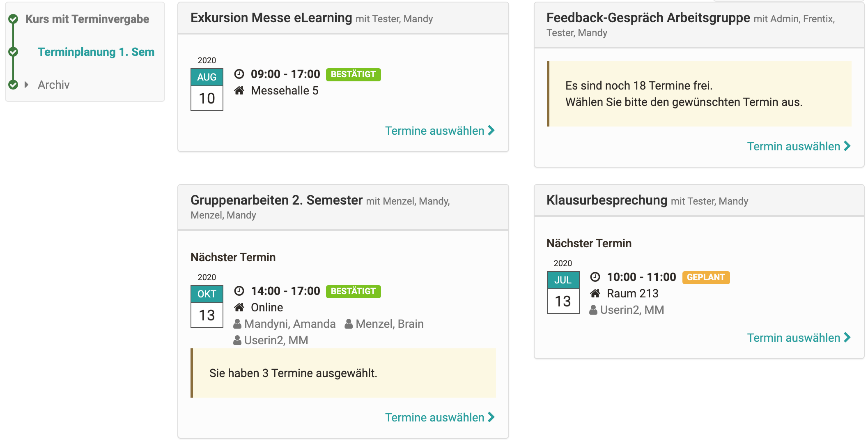Image resolution: width=868 pixels, height=442 pixels.
Task: Expand the Archiv tree node arrow
Action: pos(27,85)
